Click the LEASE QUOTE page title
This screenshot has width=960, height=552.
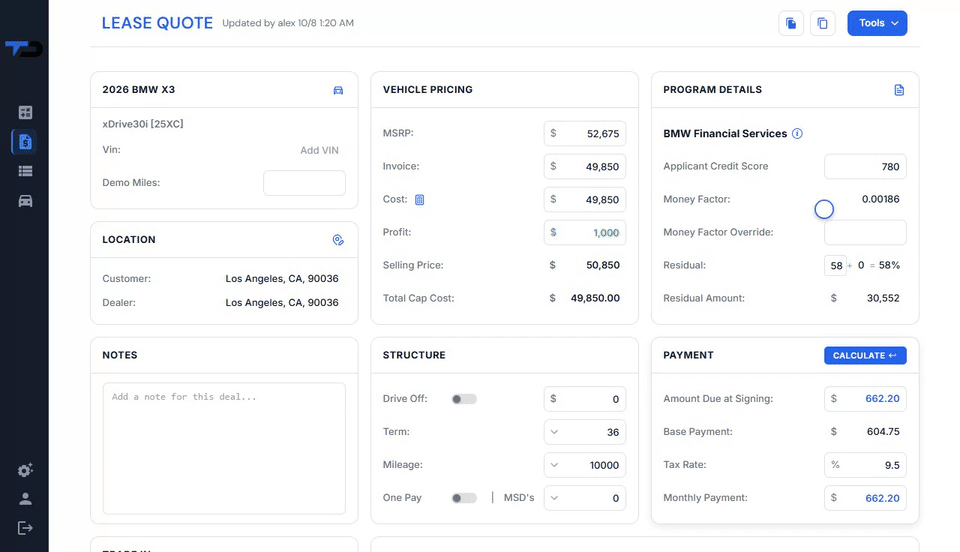(x=157, y=23)
